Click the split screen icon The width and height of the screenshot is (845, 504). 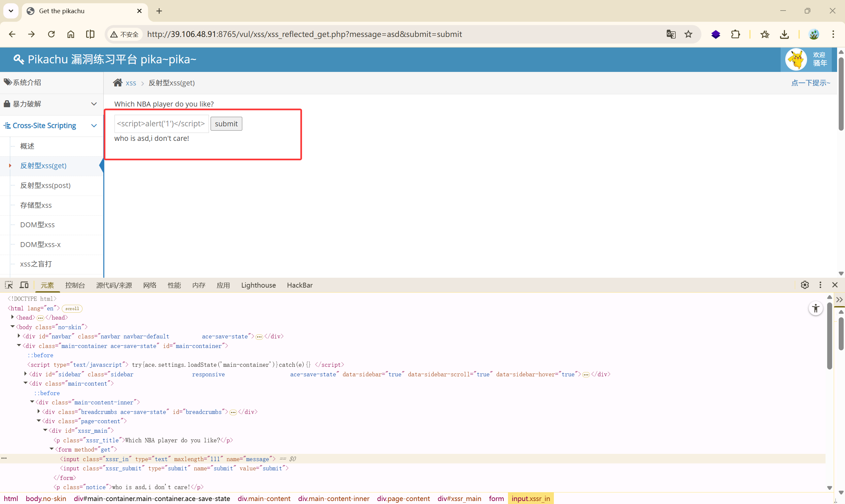(90, 34)
